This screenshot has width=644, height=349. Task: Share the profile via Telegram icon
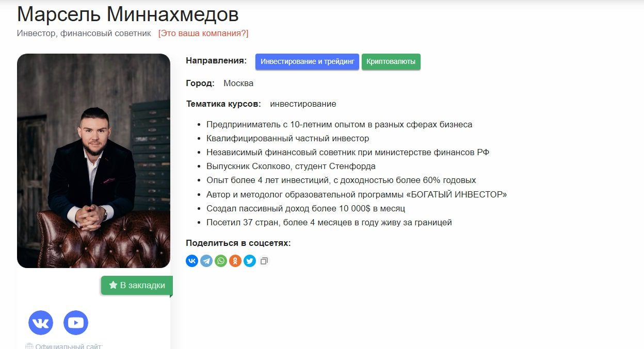pyautogui.click(x=206, y=261)
